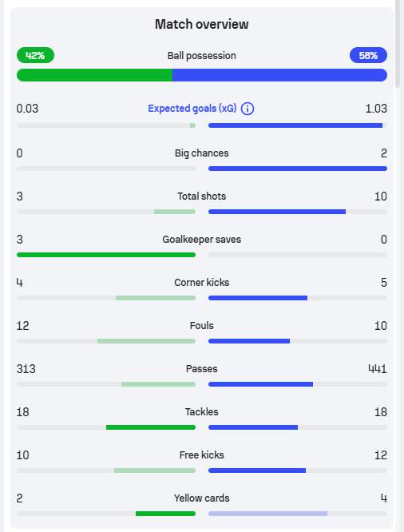Click the blue Expected goals bar
The height and width of the screenshot is (532, 404).
[x=295, y=125]
